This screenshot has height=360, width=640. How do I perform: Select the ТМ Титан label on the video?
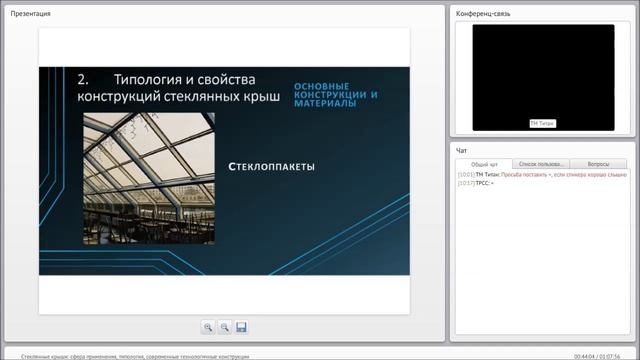click(542, 123)
